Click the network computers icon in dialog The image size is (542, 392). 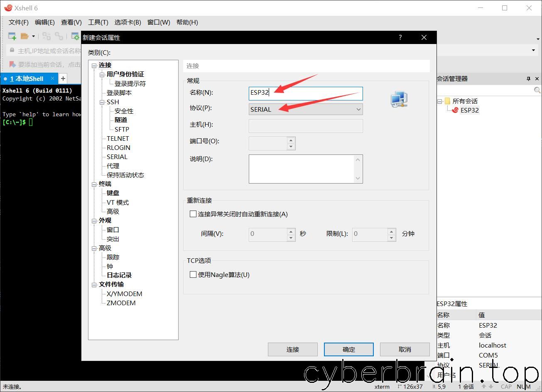[399, 99]
